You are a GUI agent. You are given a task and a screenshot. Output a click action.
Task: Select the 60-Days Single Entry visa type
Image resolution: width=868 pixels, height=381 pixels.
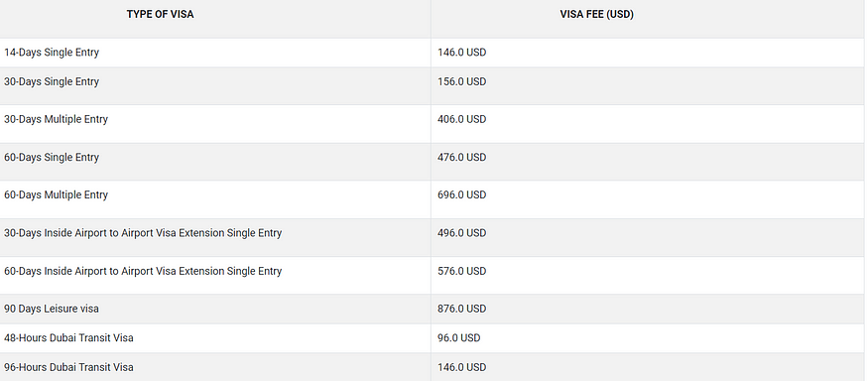click(x=52, y=158)
